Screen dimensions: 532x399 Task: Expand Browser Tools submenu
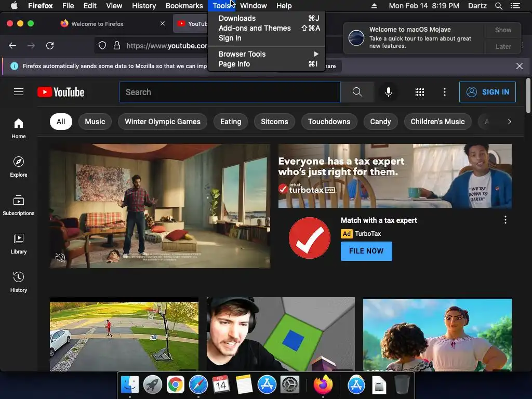click(267, 54)
